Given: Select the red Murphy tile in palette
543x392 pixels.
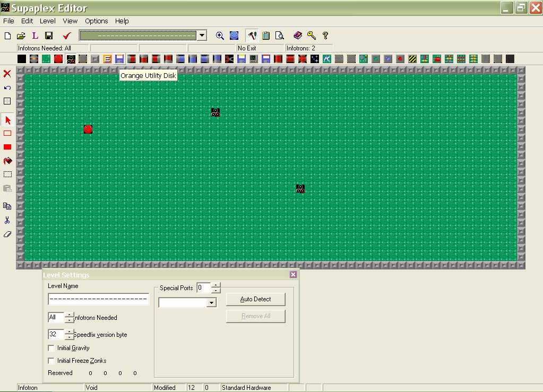Looking at the screenshot, I should point(58,59).
